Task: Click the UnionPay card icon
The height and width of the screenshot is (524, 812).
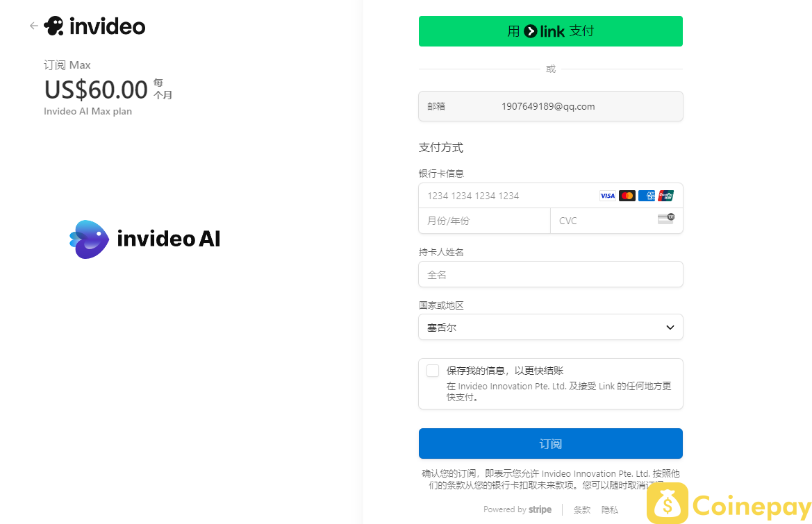Action: point(666,196)
